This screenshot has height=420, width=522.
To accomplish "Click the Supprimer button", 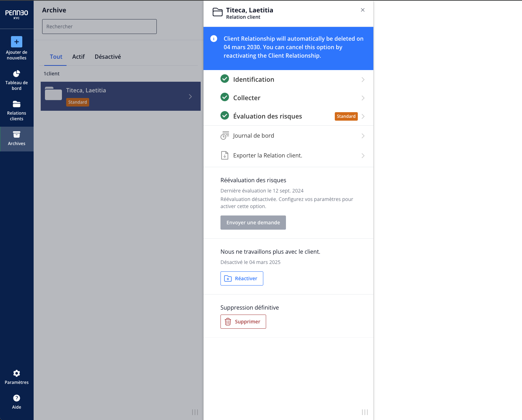I will 243,322.
